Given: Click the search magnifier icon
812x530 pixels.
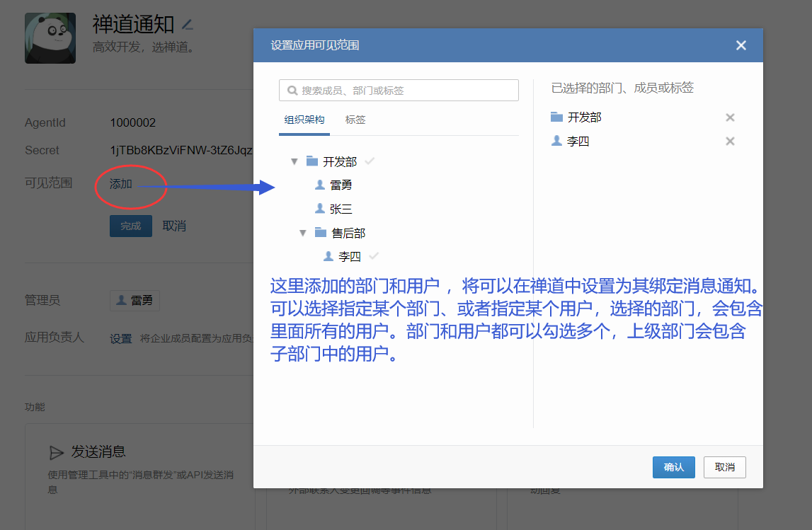Looking at the screenshot, I should tap(292, 91).
